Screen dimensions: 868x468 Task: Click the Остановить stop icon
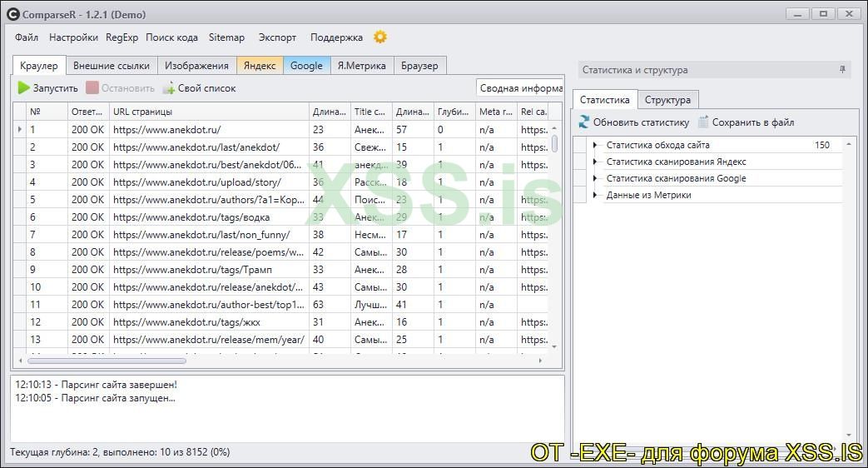click(x=92, y=88)
